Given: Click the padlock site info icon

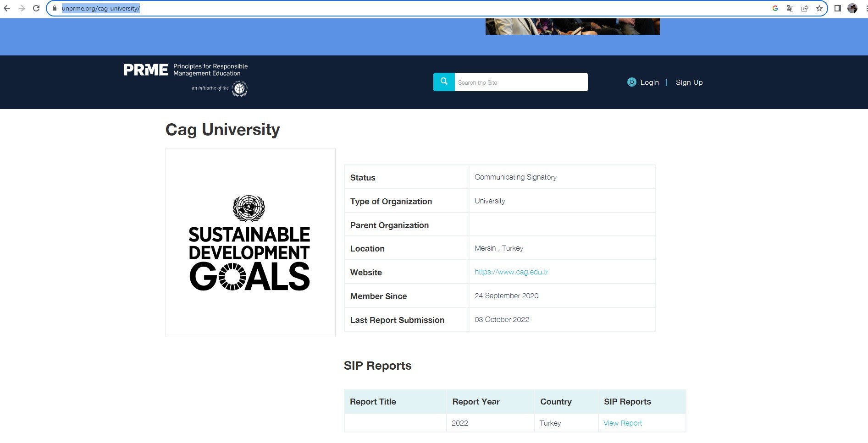Looking at the screenshot, I should (55, 8).
